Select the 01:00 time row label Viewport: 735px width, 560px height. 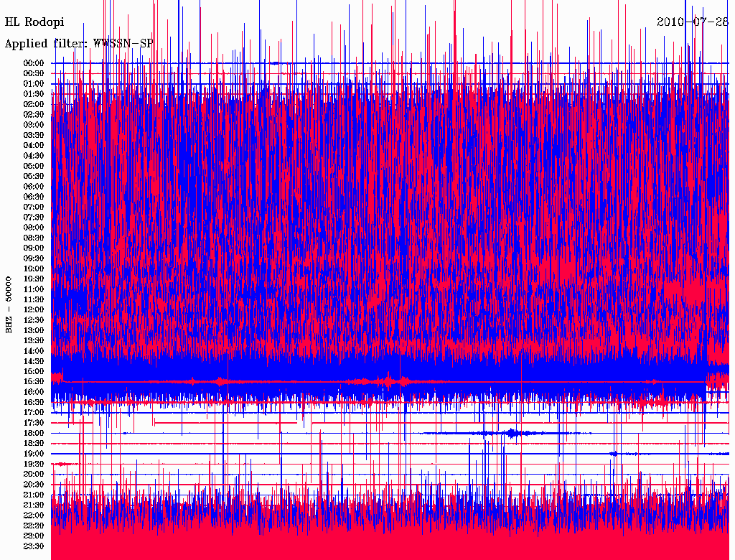pyautogui.click(x=34, y=84)
